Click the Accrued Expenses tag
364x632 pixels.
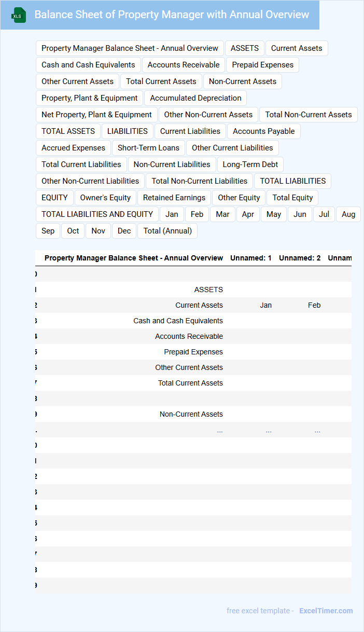click(73, 148)
